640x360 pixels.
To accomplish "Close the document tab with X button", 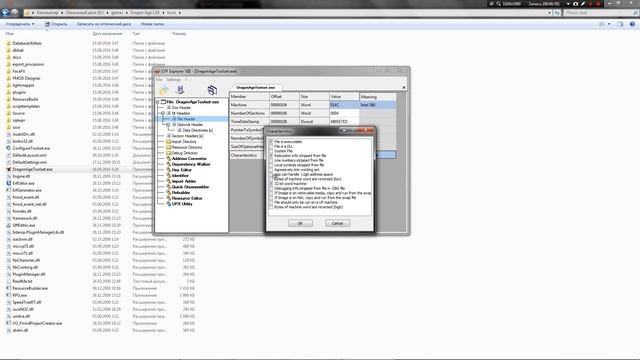I will coord(404,87).
